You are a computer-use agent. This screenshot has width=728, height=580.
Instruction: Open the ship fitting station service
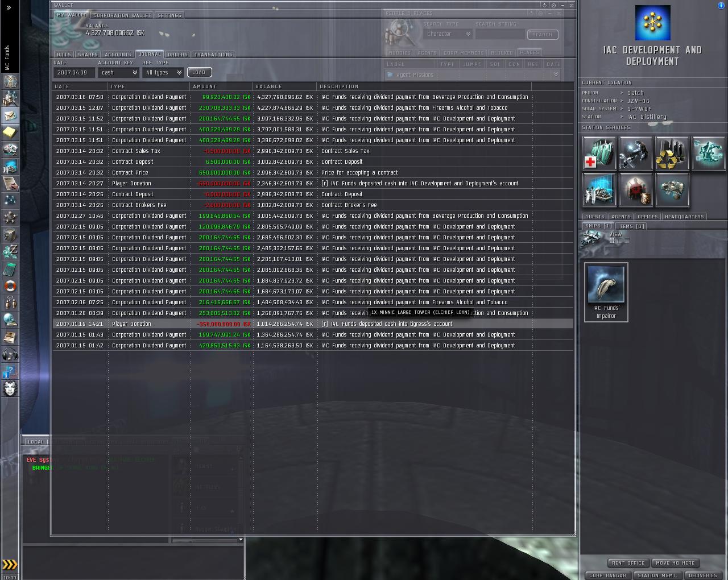click(672, 190)
